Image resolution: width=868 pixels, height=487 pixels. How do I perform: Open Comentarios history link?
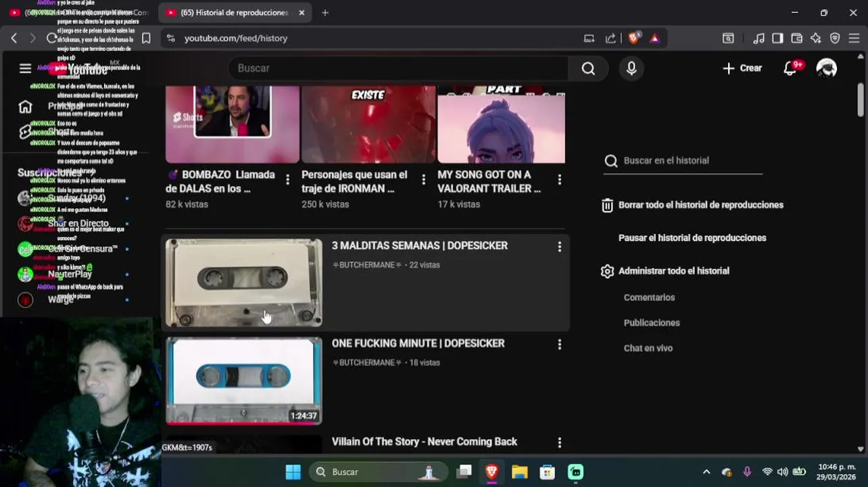[x=649, y=298]
